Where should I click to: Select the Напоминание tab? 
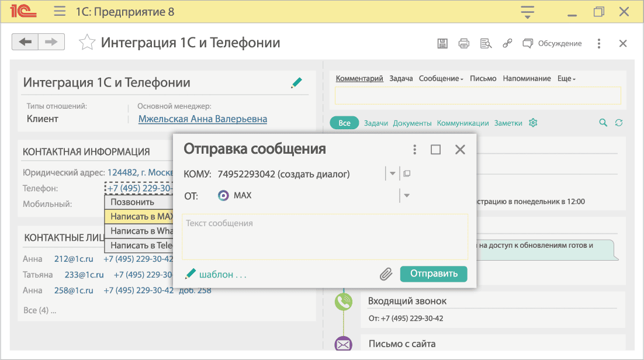click(x=527, y=78)
